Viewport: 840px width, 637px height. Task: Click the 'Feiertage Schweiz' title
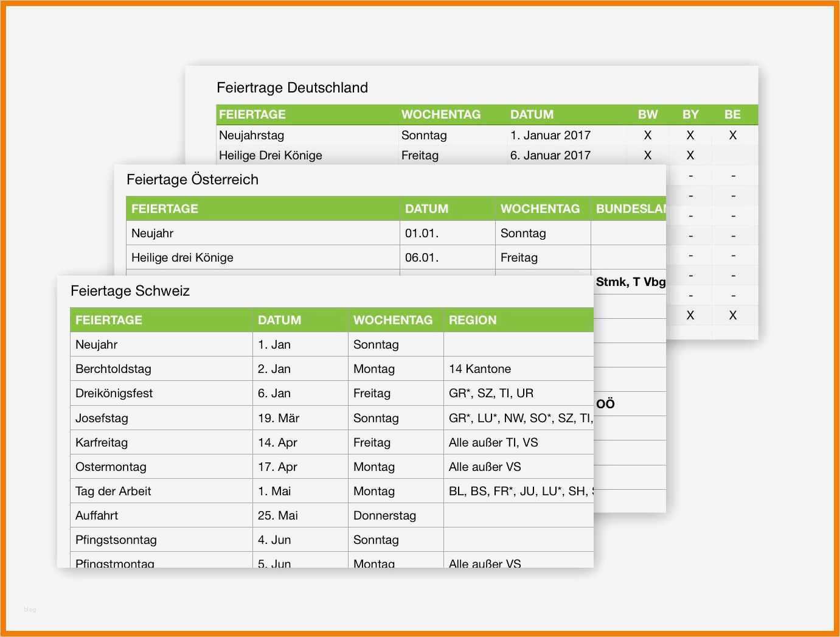point(130,291)
